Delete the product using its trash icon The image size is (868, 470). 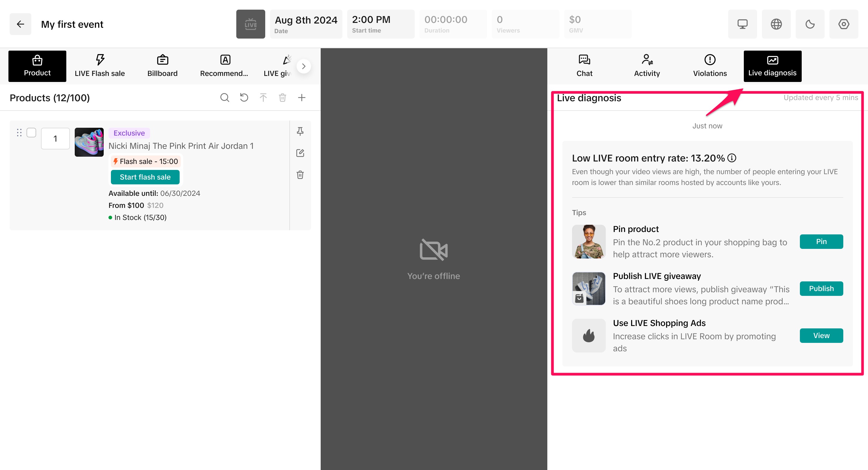(300, 175)
